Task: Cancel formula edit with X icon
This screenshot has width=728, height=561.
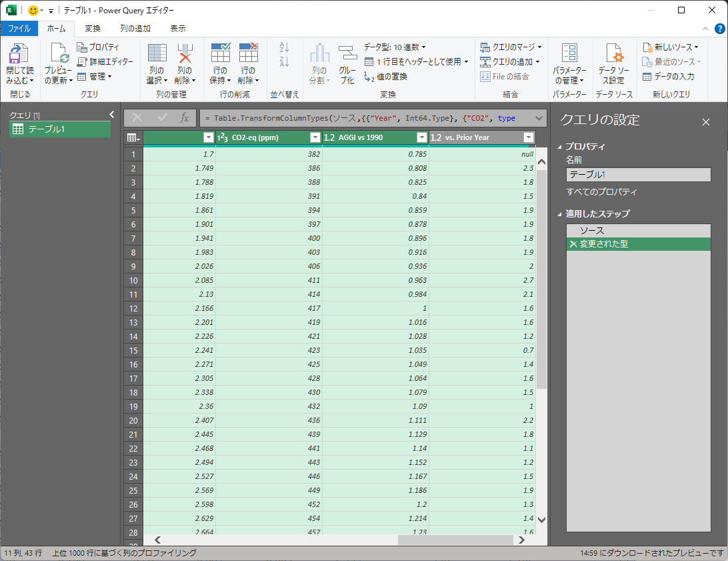Action: pyautogui.click(x=137, y=118)
